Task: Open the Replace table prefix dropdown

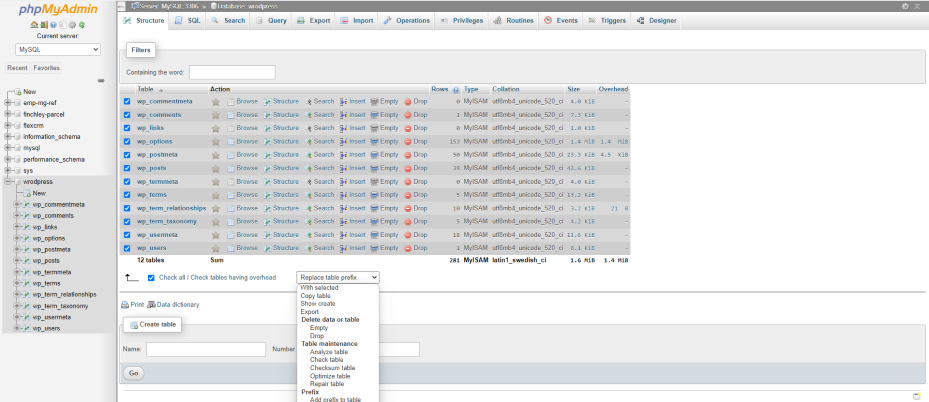Action: coord(338,277)
